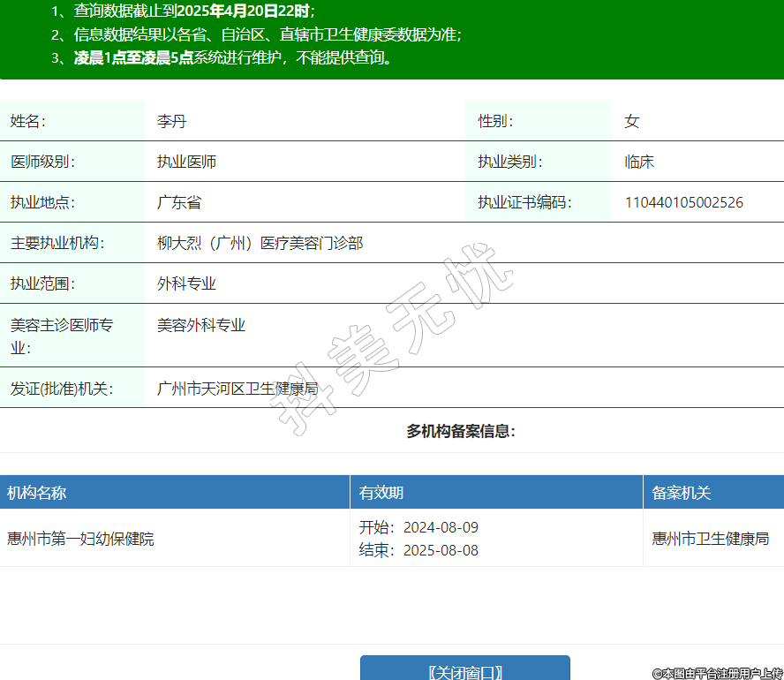The image size is (784, 680).
Task: Click the maintenance notice about 凌晨1点至凌晨5点
Action: coord(232,58)
